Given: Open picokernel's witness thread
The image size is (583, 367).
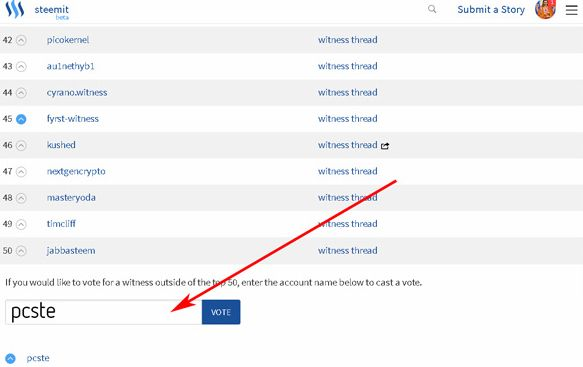Looking at the screenshot, I should pyautogui.click(x=347, y=40).
